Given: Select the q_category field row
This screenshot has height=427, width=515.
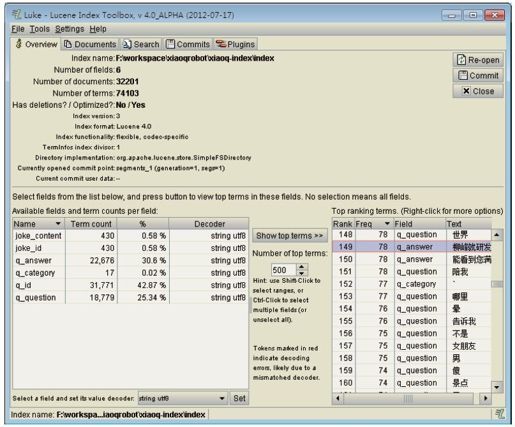Looking at the screenshot, I should click(x=130, y=273).
